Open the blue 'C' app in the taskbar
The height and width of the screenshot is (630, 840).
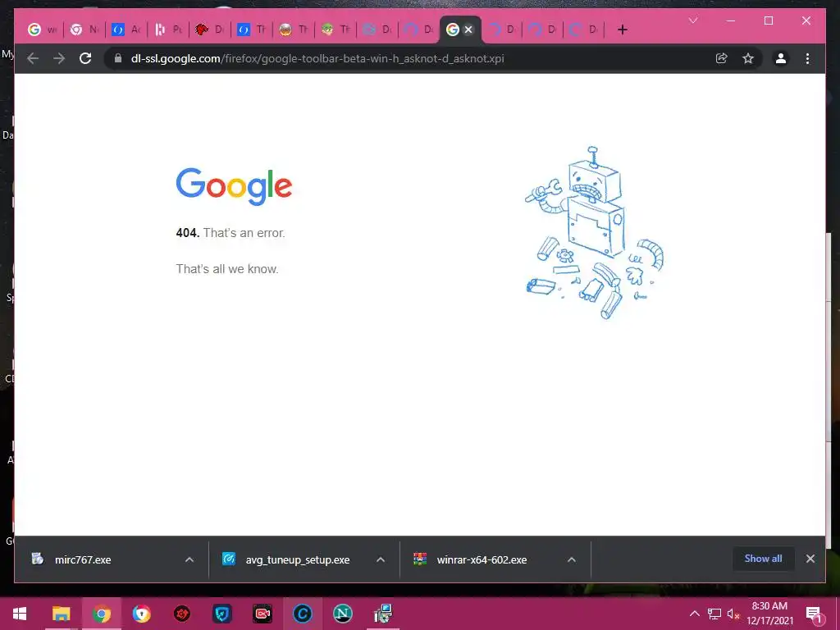click(302, 614)
